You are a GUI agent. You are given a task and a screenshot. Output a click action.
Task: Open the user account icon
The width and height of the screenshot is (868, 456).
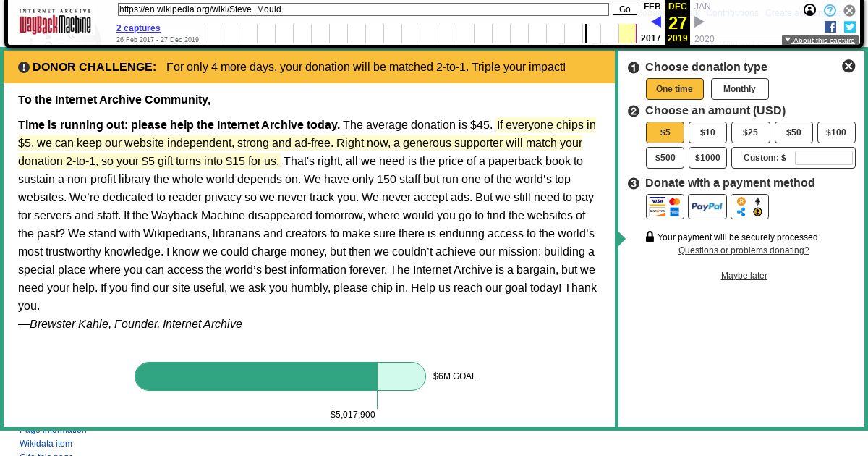[x=809, y=10]
